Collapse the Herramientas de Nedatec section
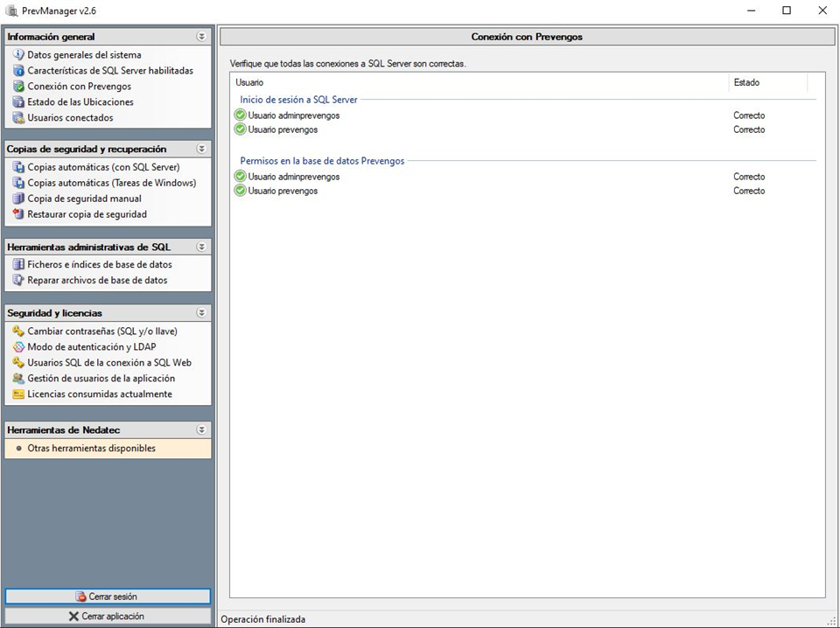Viewport: 840px width, 628px height. coord(201,430)
